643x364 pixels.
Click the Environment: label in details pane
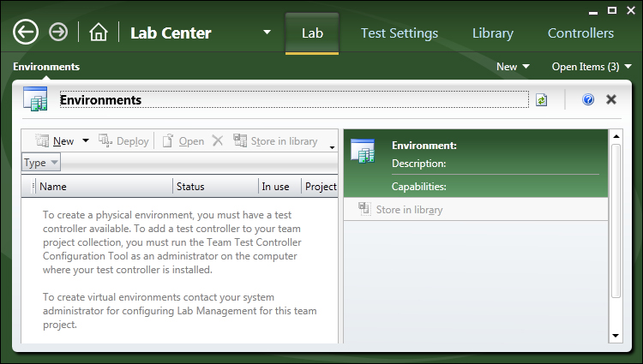pos(424,146)
